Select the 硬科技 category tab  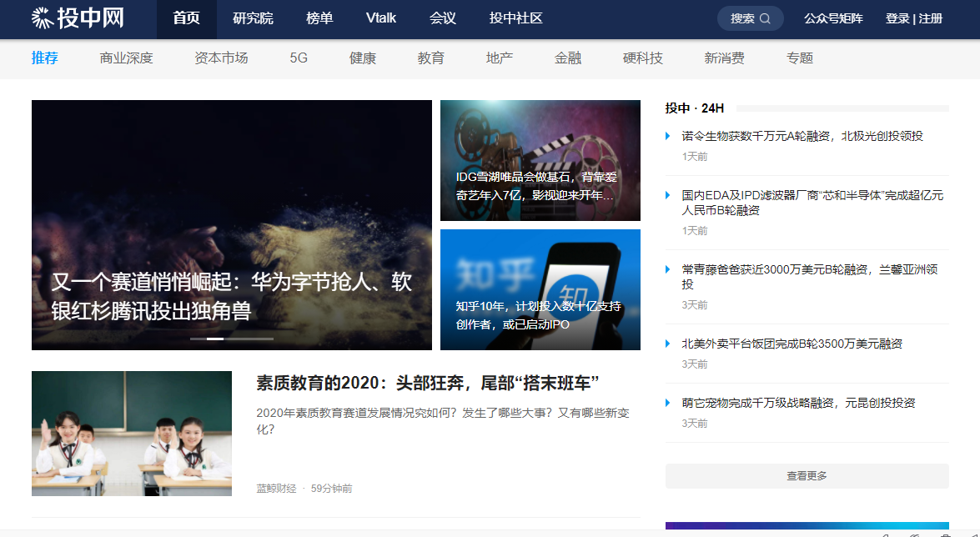642,58
